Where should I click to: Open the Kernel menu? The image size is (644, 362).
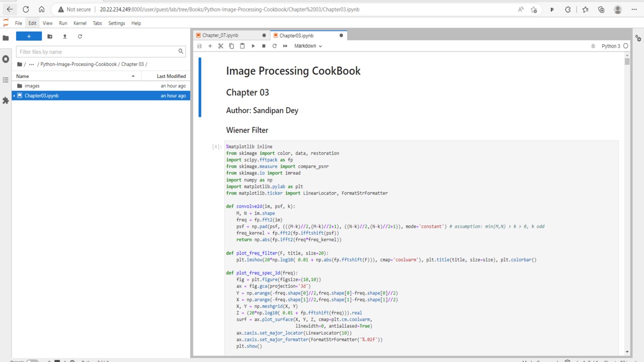coord(80,23)
